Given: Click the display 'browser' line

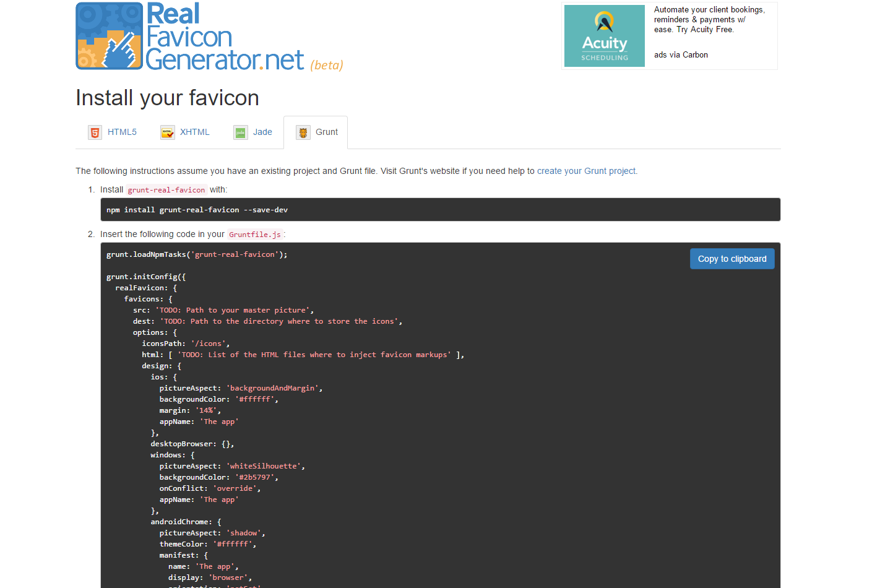Looking at the screenshot, I should click(x=210, y=577).
